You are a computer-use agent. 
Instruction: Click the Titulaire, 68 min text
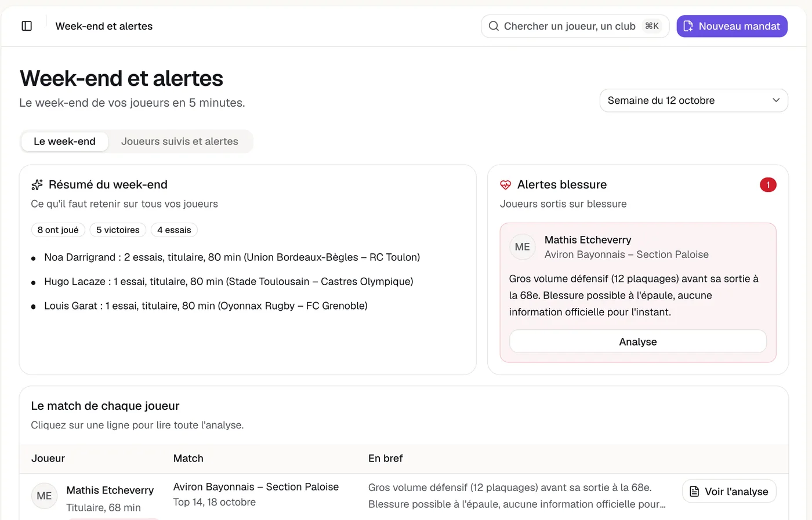(x=103, y=508)
